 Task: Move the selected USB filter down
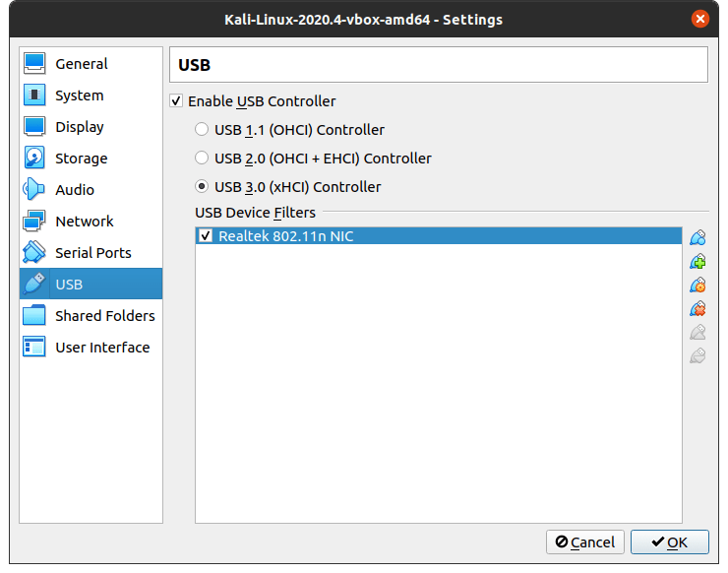coord(698,355)
